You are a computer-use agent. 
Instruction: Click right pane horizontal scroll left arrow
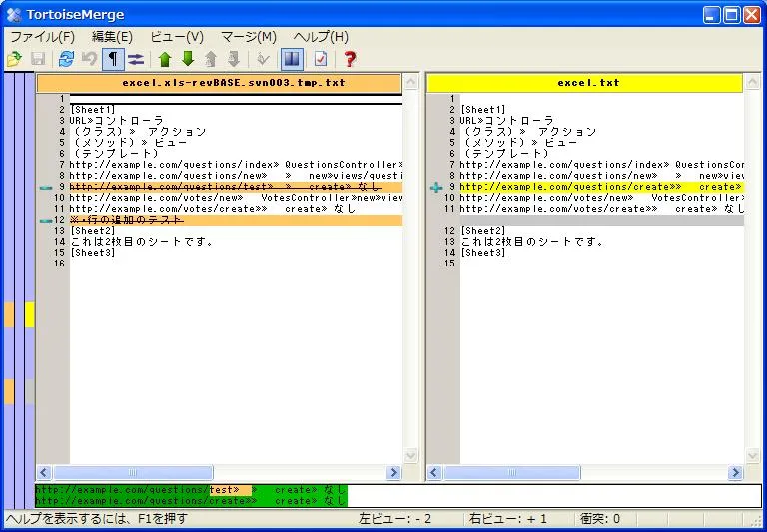(434, 472)
